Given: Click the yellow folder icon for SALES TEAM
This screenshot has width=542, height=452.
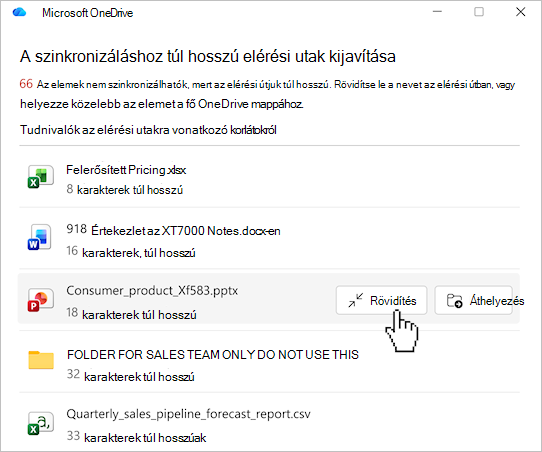Looking at the screenshot, I should 41,360.
